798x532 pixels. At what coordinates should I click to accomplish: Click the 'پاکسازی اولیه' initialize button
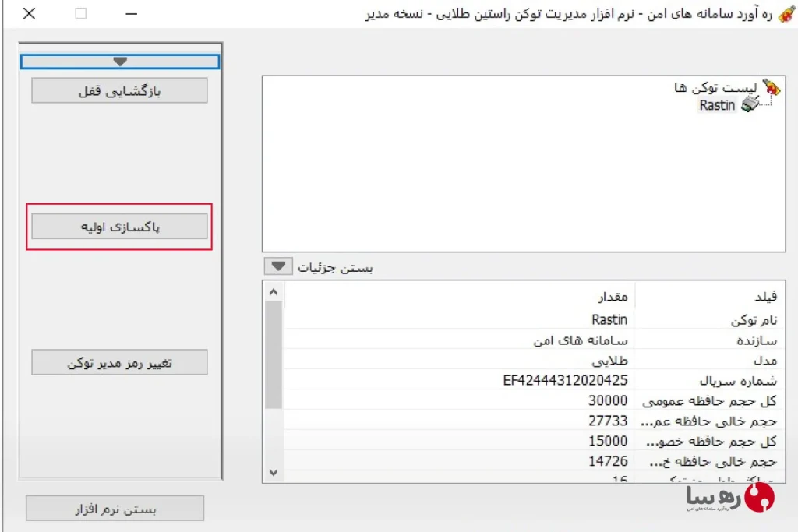[x=119, y=227]
